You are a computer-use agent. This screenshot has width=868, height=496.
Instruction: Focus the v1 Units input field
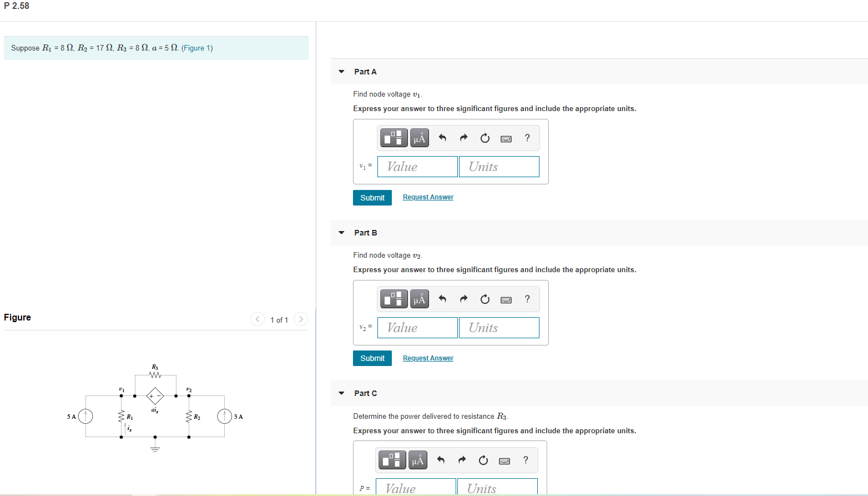499,167
